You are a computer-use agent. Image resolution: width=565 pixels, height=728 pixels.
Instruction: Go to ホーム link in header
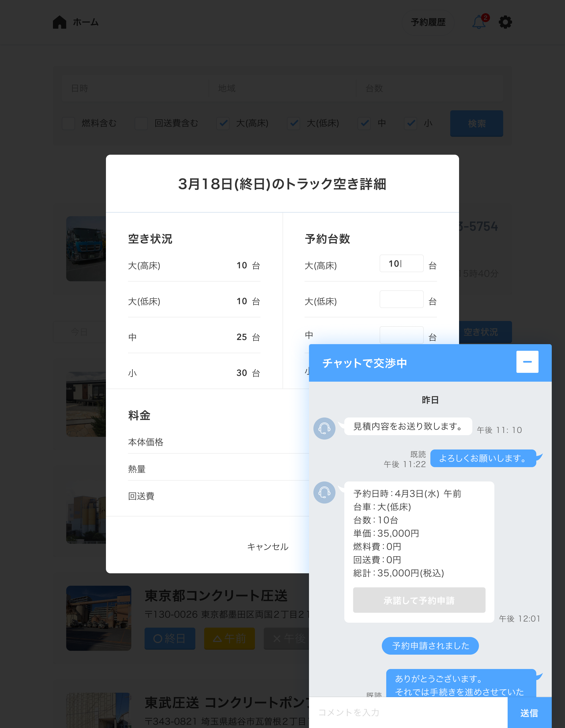pos(86,22)
